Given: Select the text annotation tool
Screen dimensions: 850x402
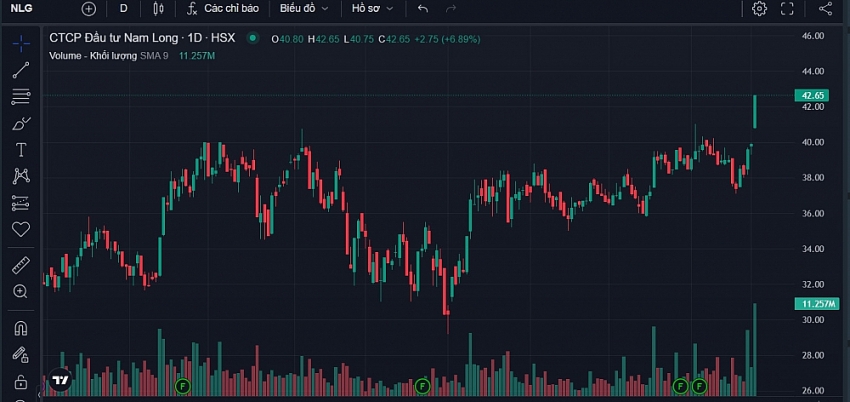Looking at the screenshot, I should [21, 150].
